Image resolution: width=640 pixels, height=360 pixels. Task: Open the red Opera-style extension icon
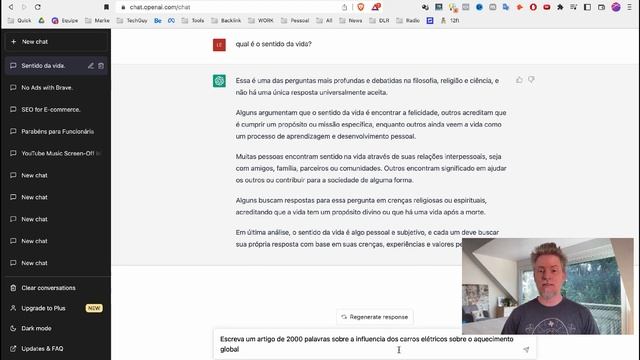pos(533,7)
